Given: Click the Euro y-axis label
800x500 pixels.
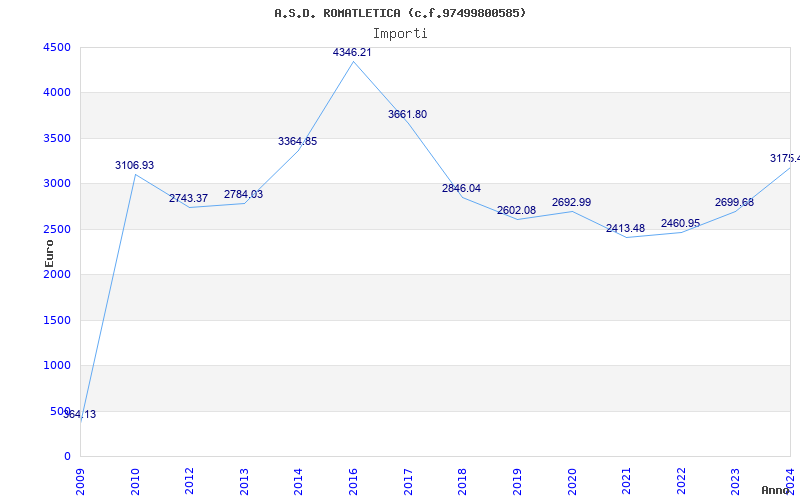Looking at the screenshot, I should pyautogui.click(x=49, y=252).
